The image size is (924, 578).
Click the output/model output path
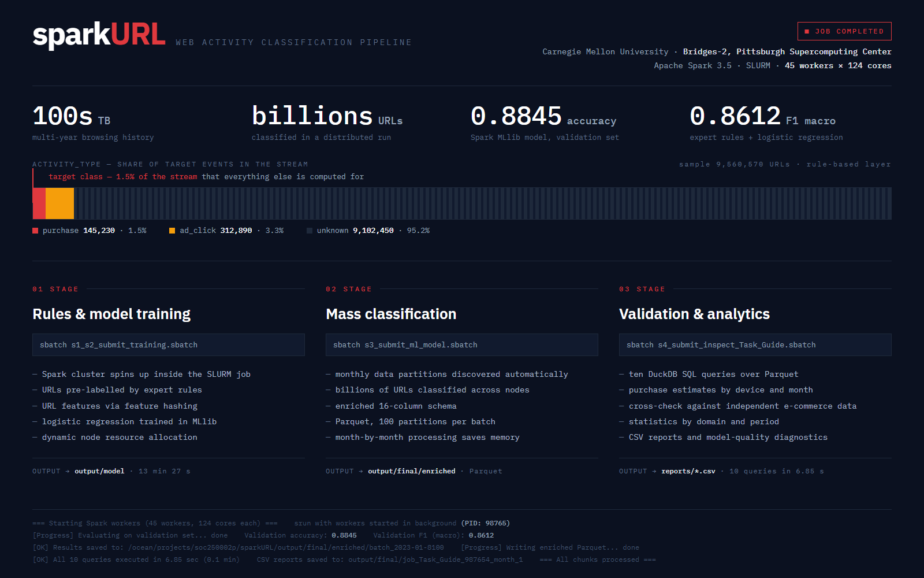99,472
